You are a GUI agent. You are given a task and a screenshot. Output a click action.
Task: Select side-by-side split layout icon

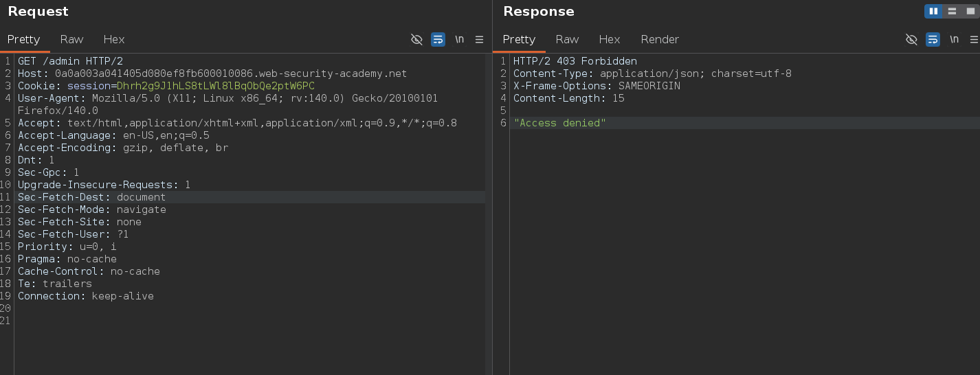tap(933, 11)
